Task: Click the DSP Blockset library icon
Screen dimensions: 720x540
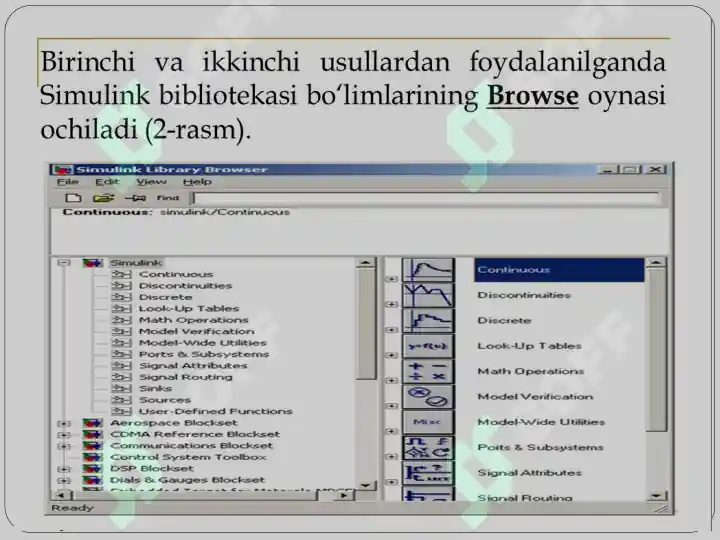Action: coord(92,469)
